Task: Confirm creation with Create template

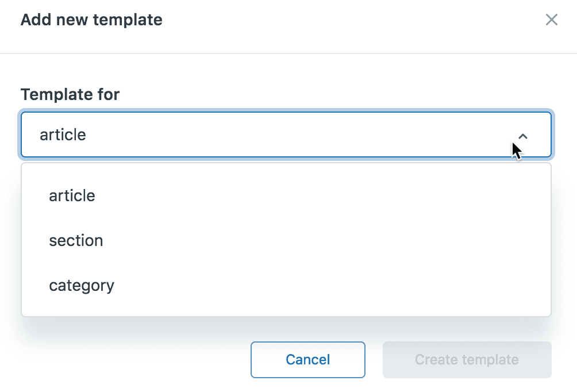Action: (x=467, y=359)
